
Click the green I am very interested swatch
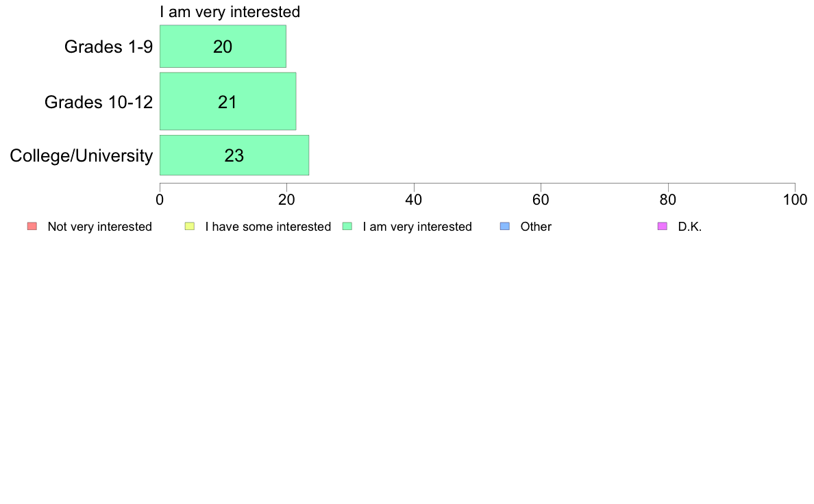pyautogui.click(x=347, y=226)
